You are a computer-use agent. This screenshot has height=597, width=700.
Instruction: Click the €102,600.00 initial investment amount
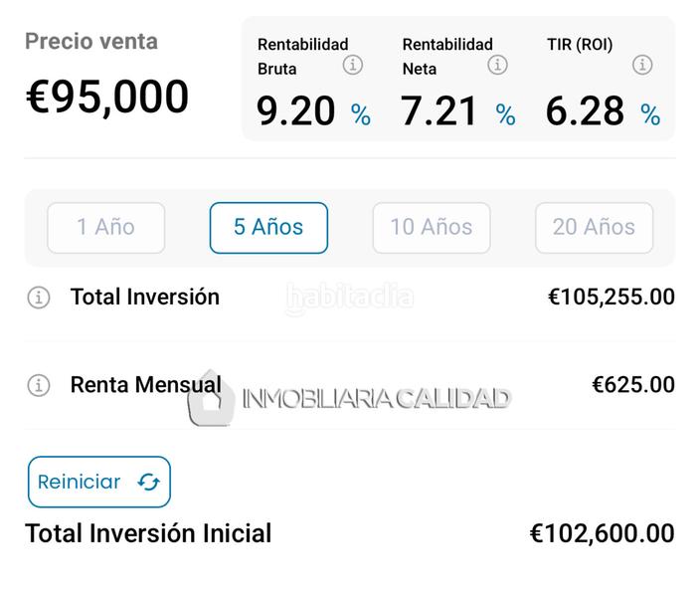[603, 534]
